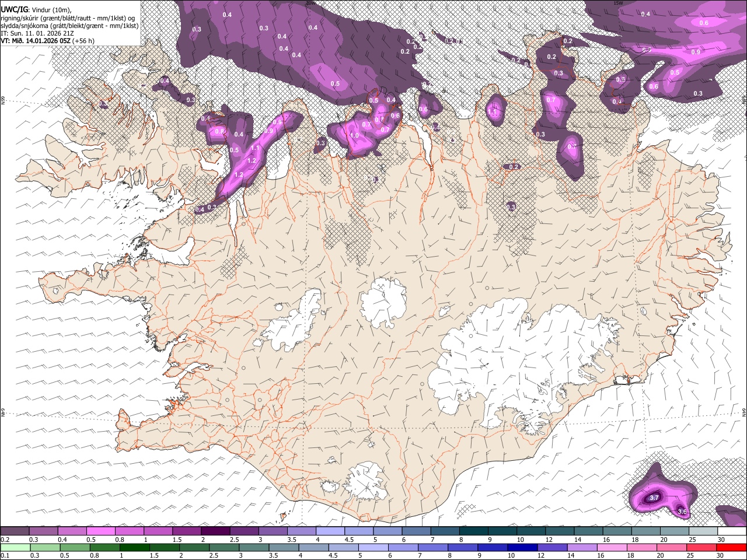The height and width of the screenshot is (560, 747).
Task: Pick the bright red rain swatch labeled 30
Action: (731, 547)
